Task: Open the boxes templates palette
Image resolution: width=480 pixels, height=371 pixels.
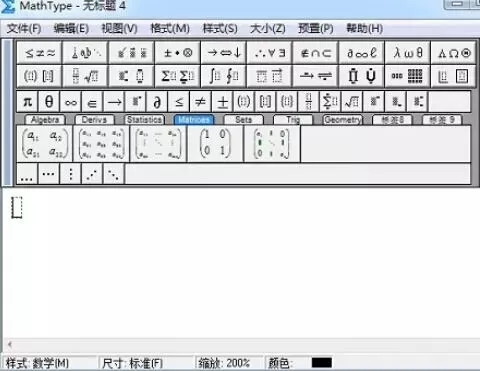Action: click(453, 76)
